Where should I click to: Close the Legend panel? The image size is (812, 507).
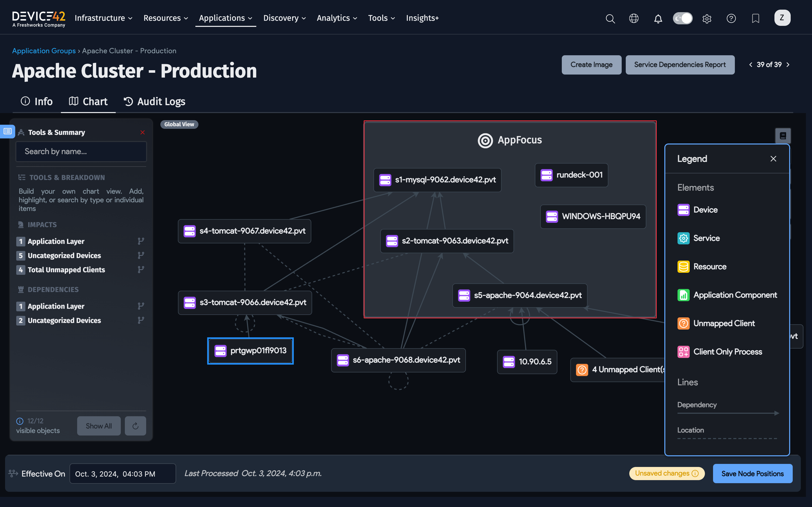coord(773,159)
